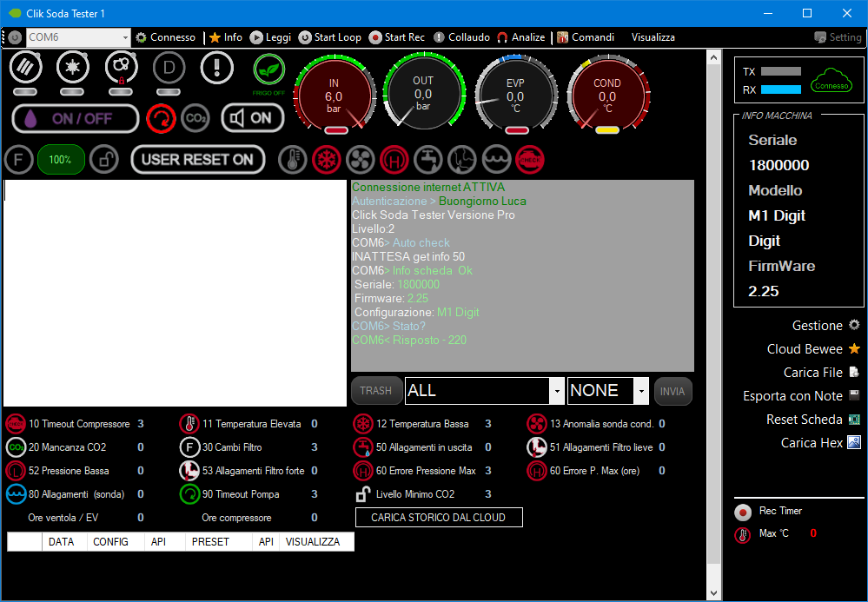Screen dimensions: 868x602
Task: Click the IN pressure gauge
Action: (334, 95)
